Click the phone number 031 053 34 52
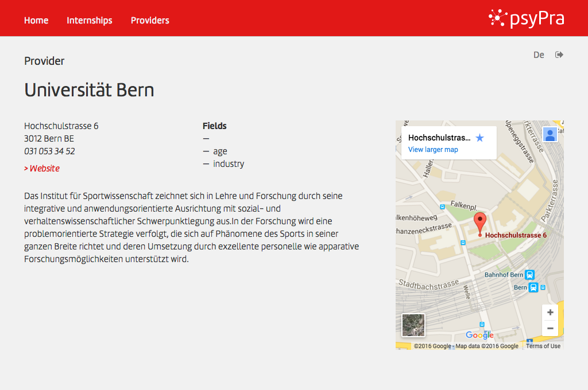 pos(49,151)
